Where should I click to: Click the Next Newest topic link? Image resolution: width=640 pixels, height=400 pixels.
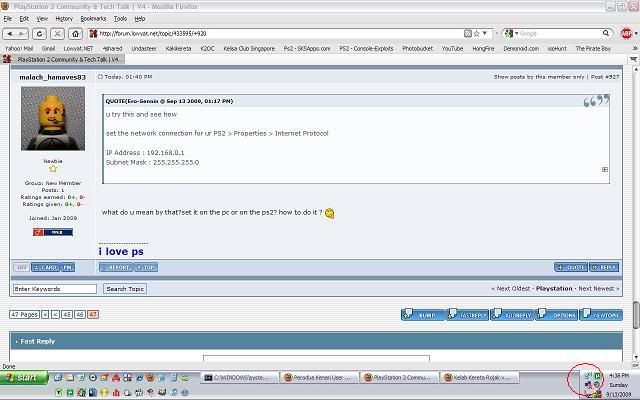598,288
